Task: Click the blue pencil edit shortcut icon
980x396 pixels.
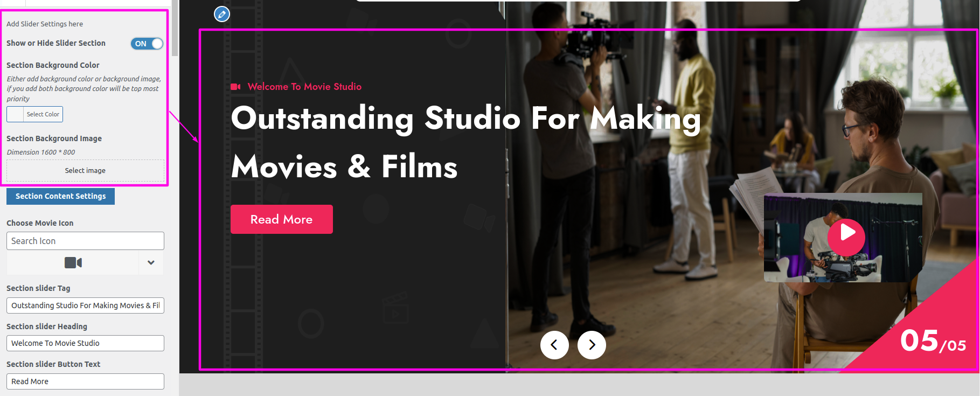Action: coord(222,14)
